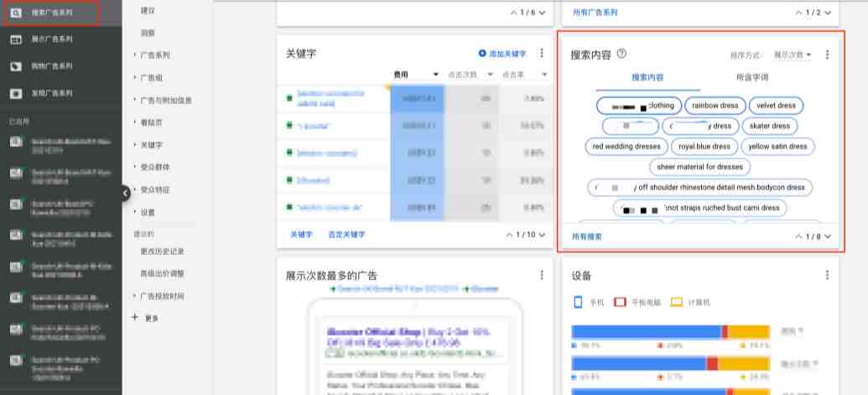
Task: Go to the next page of the 关键字 card (1/10)
Action: (542, 235)
